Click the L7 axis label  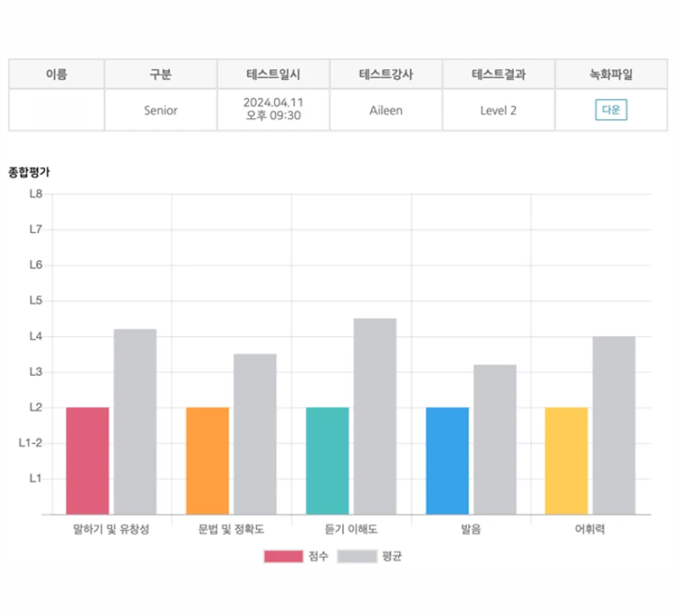coord(36,229)
